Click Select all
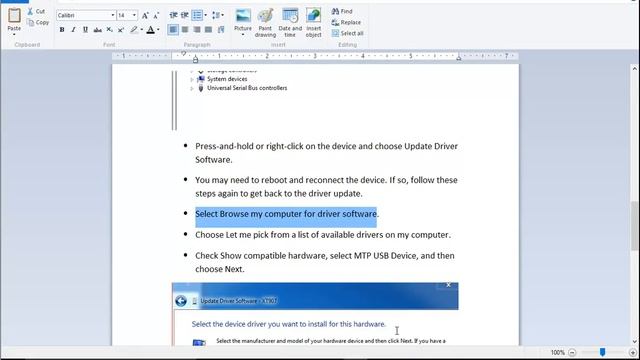This screenshot has height=360, width=640. click(x=347, y=33)
